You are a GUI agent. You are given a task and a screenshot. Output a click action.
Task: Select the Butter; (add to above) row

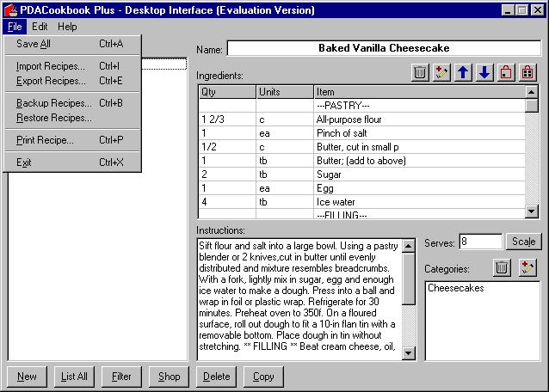(x=362, y=161)
